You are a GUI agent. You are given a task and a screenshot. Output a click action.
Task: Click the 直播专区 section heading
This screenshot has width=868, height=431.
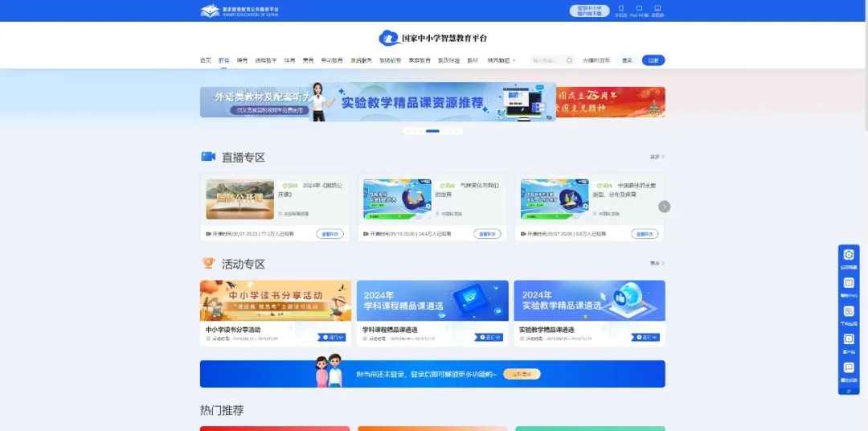[x=243, y=158]
